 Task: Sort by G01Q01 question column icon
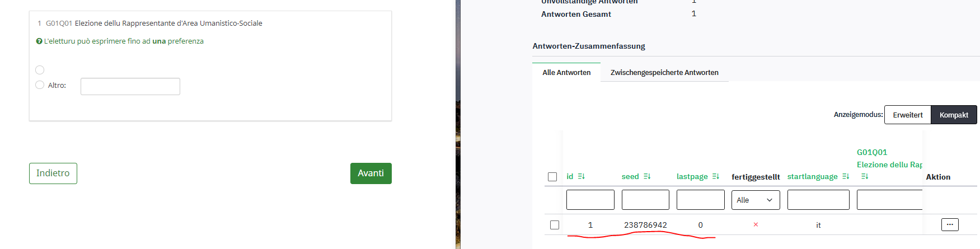coord(865,176)
